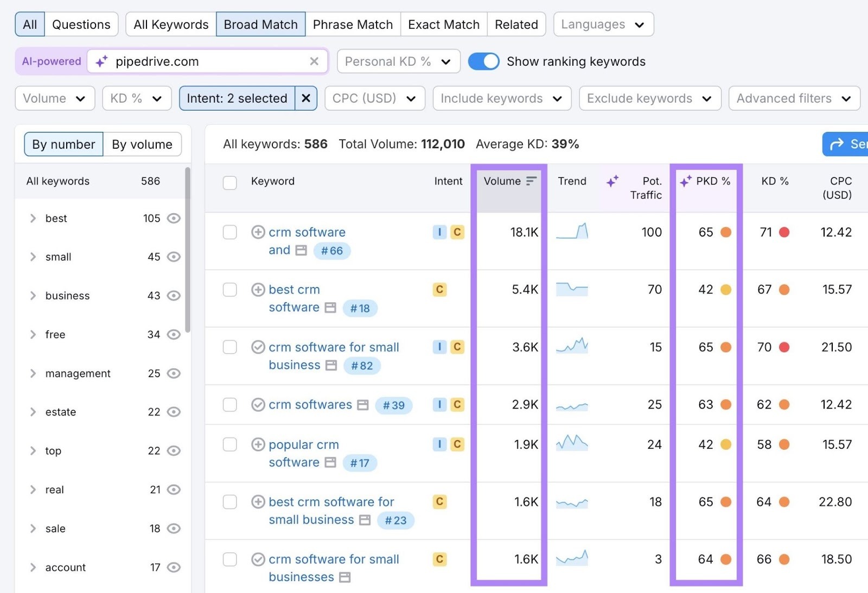Open the Languages dropdown
This screenshot has height=593, width=868.
click(x=603, y=24)
